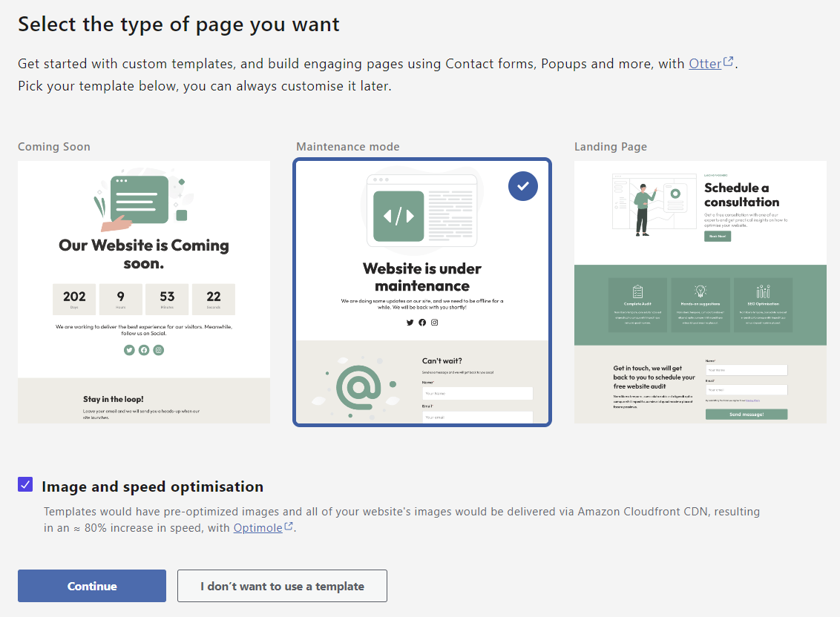The image size is (840, 617).
Task: Click the Instagram icon in Maintenance mode preview
Action: pyautogui.click(x=434, y=322)
